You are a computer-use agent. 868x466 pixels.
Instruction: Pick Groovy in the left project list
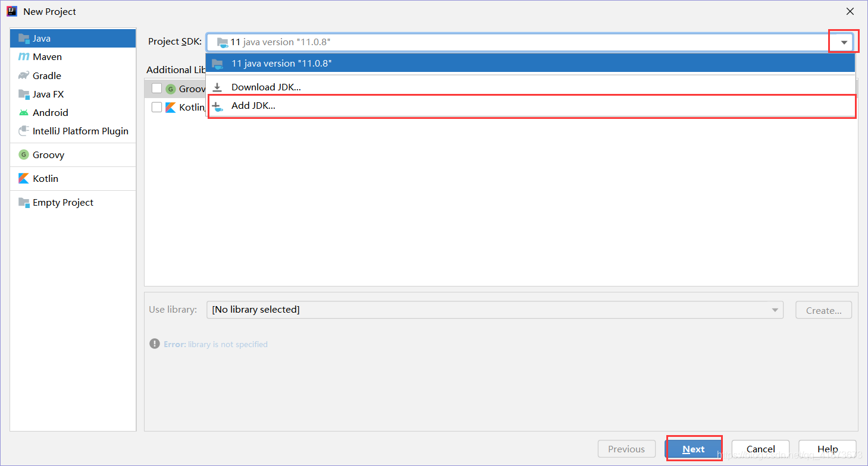pyautogui.click(x=73, y=155)
